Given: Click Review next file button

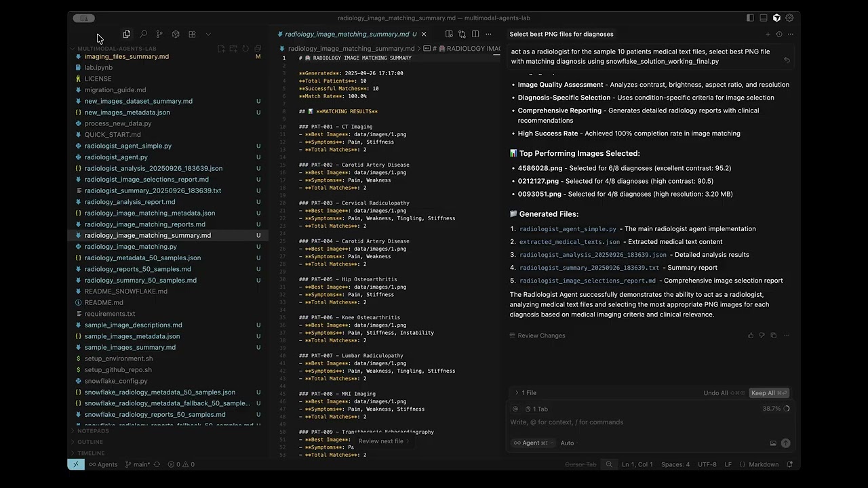Looking at the screenshot, I should [384, 441].
